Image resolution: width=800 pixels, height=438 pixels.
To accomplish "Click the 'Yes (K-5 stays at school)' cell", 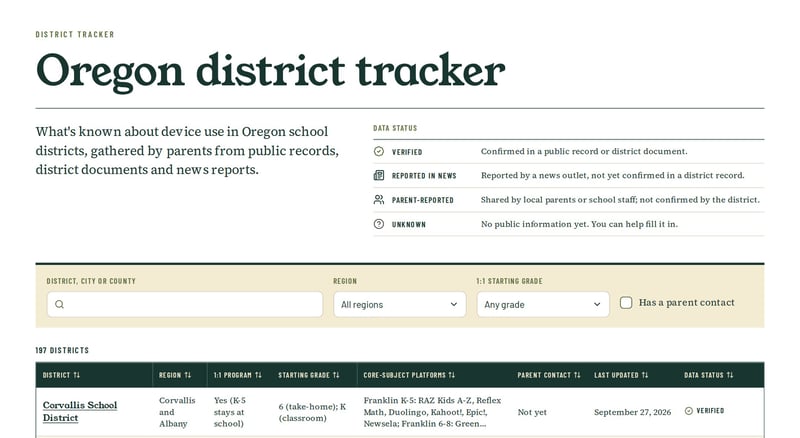I will coord(230,412).
